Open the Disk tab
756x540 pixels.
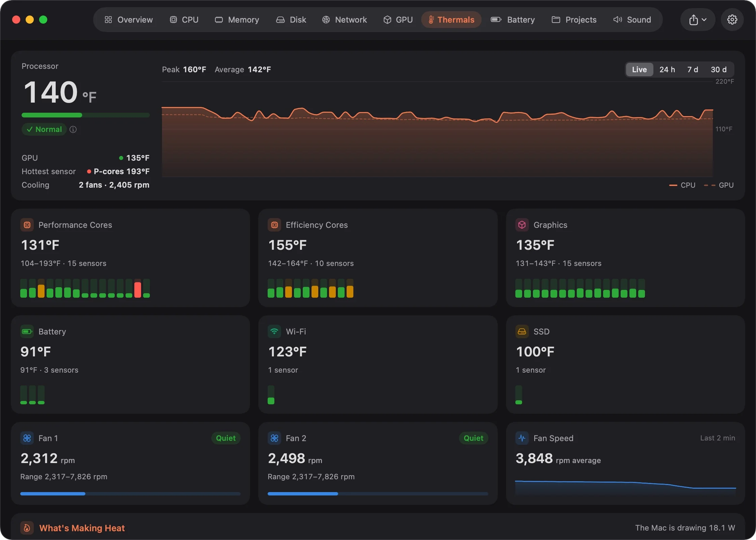click(x=291, y=20)
